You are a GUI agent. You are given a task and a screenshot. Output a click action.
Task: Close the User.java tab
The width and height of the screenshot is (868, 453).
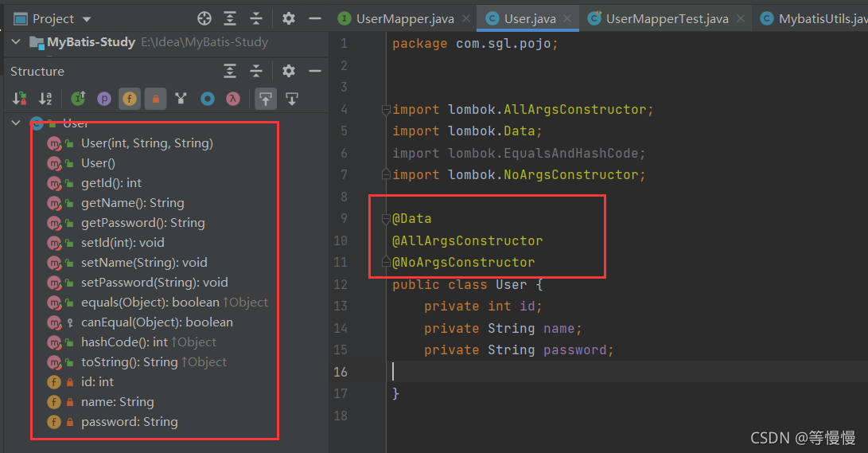566,19
